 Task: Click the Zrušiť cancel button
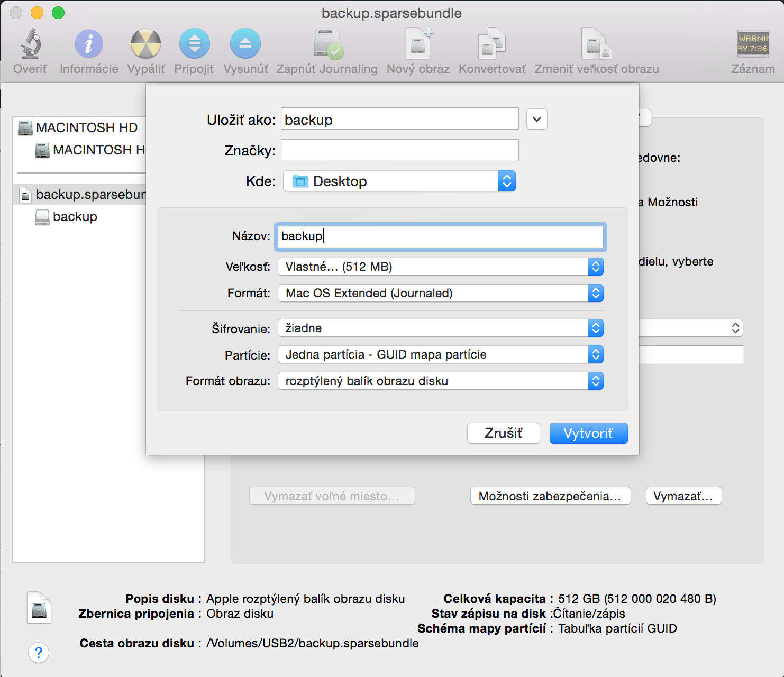click(x=504, y=433)
